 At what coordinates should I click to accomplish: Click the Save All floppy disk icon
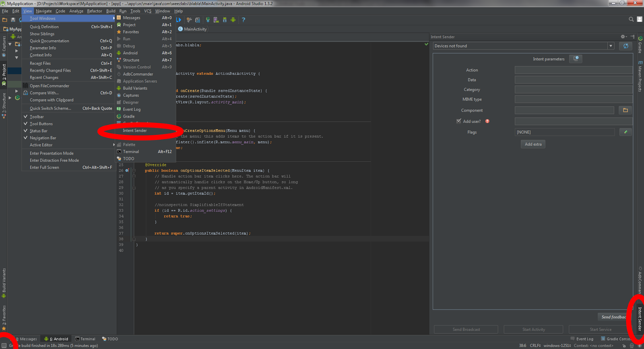[13, 20]
